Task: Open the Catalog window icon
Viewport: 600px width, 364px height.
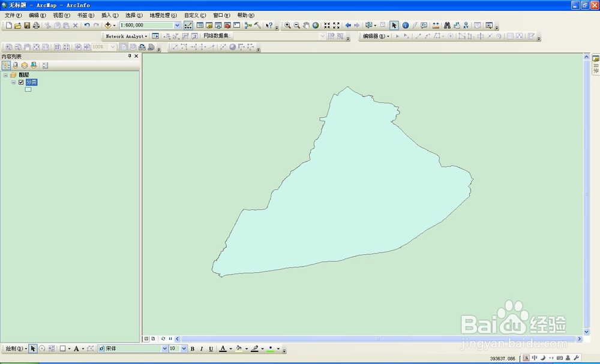Action: pyautogui.click(x=209, y=25)
